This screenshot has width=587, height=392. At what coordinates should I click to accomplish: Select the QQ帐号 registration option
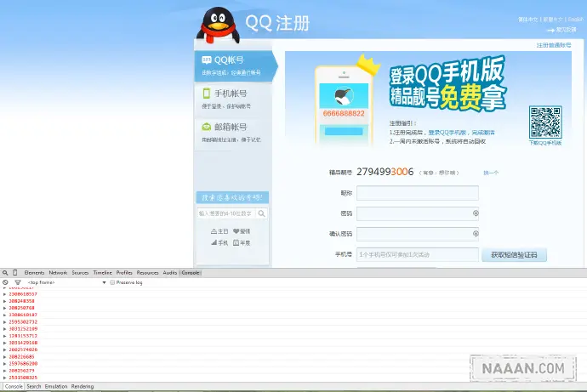point(236,65)
